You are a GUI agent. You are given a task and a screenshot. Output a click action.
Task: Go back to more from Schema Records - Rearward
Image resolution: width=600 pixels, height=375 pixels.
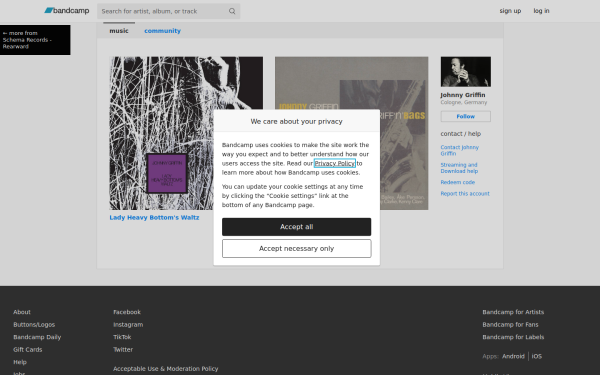coord(35,40)
